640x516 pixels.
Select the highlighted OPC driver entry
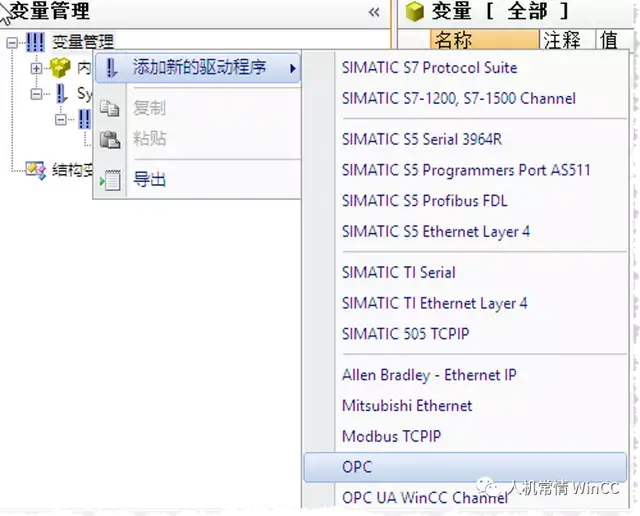pos(465,467)
